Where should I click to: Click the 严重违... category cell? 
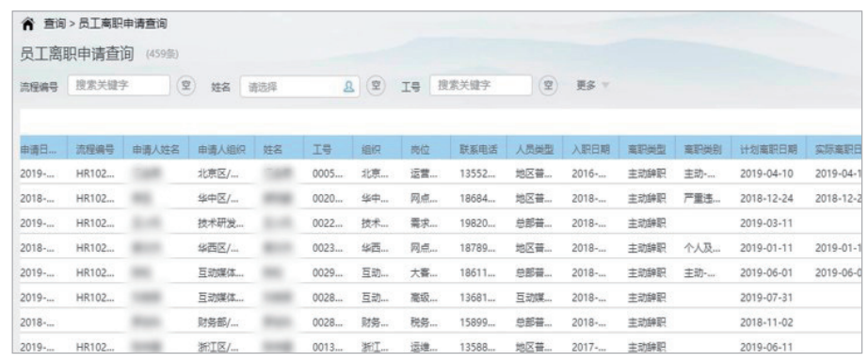[702, 199]
